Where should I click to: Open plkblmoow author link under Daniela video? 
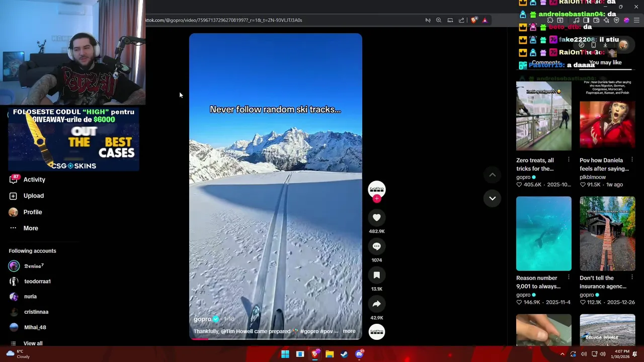[x=593, y=177]
